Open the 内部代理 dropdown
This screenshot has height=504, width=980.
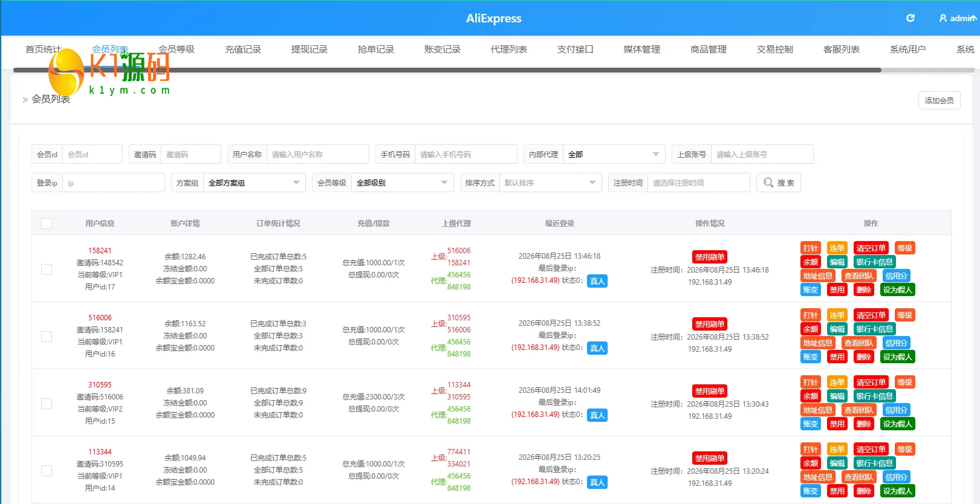pyautogui.click(x=614, y=154)
